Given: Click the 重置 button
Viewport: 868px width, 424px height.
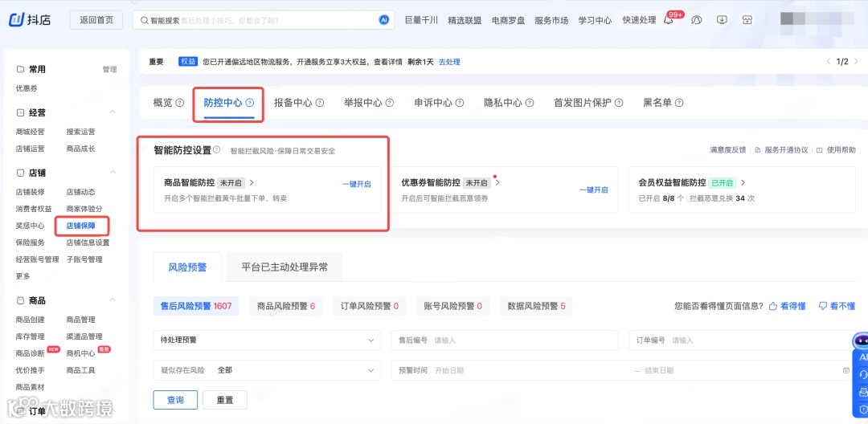Looking at the screenshot, I should pyautogui.click(x=225, y=400).
